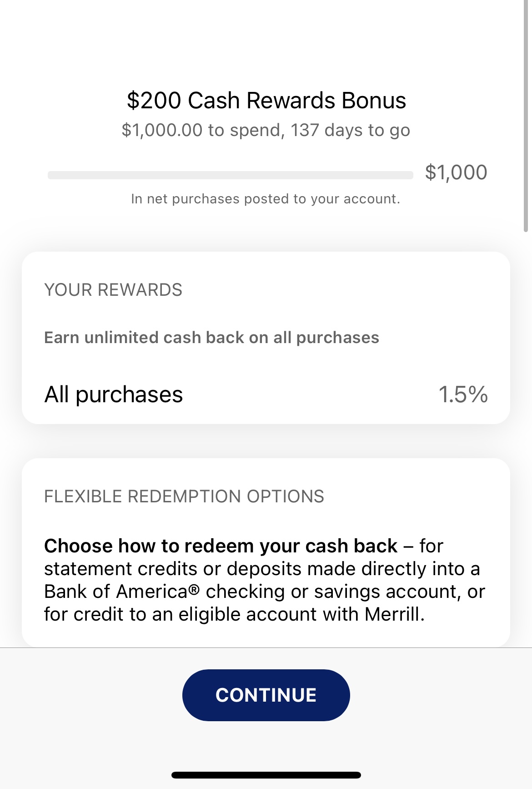Tap the 'eligible account with Merrill' line
Image resolution: width=532 pixels, height=789 pixels.
click(x=234, y=614)
